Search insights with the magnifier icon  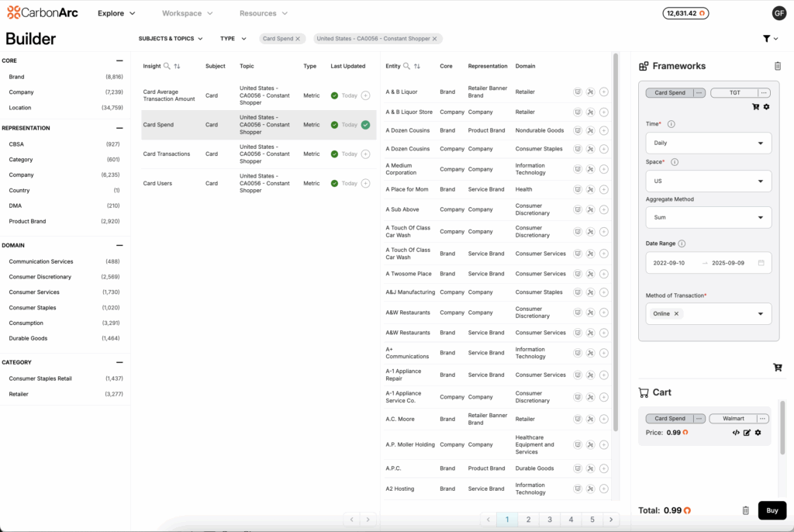coord(167,66)
